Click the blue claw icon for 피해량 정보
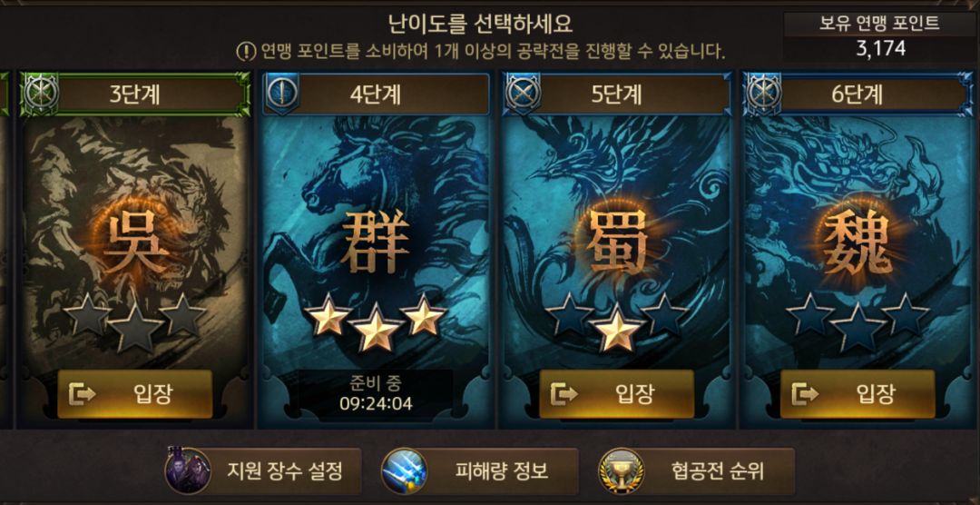This screenshot has height=505, width=980. tap(405, 471)
